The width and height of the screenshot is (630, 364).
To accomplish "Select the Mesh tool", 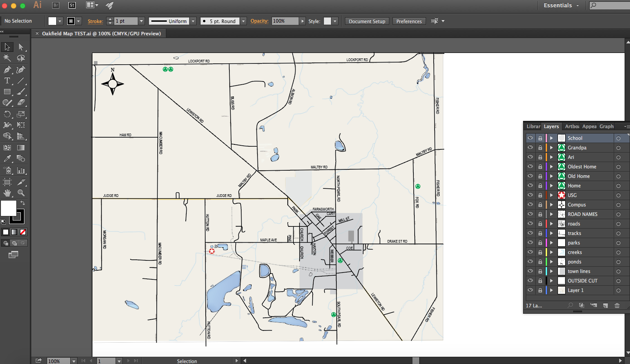I will pos(7,148).
